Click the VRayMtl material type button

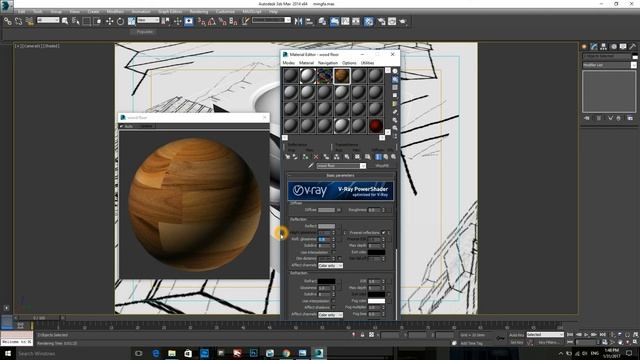[x=382, y=166]
